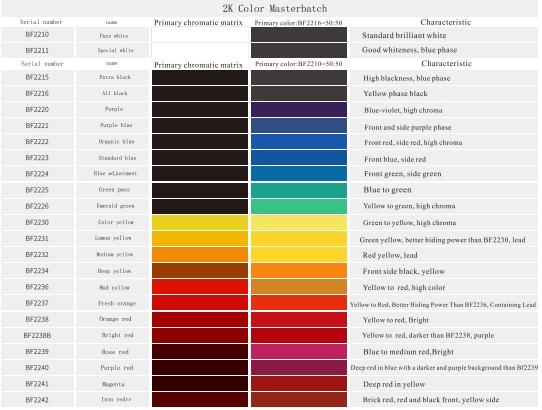The width and height of the screenshot is (542, 410).
Task: Click the BF2230 Color yellow chromatic matrix swatch
Action: coord(200,222)
